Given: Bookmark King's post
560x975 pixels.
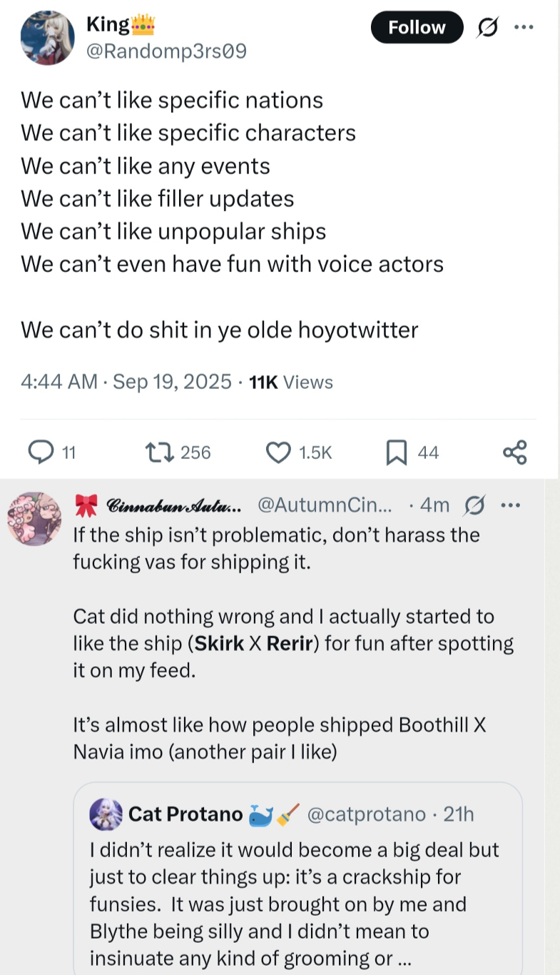Looking at the screenshot, I should (x=397, y=452).
